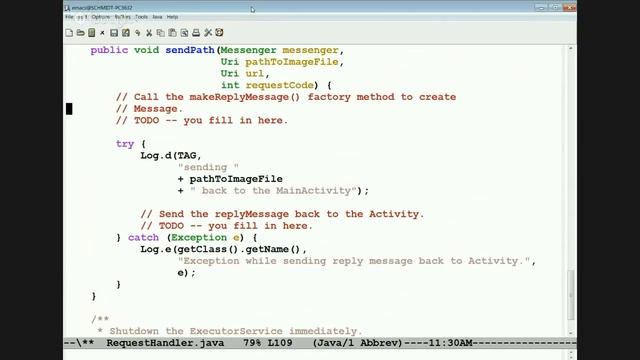Save buffer using the floppy disk icon
The height and width of the screenshot is (360, 640).
coord(114,33)
